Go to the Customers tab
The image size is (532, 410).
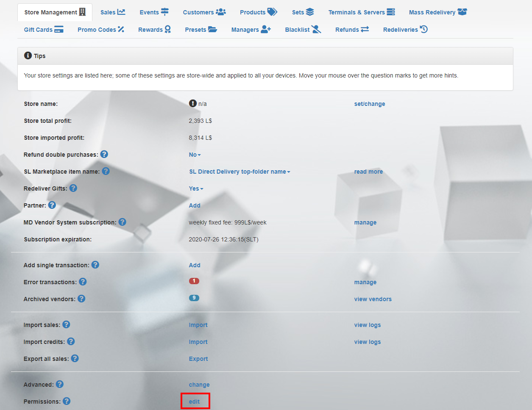pyautogui.click(x=204, y=12)
